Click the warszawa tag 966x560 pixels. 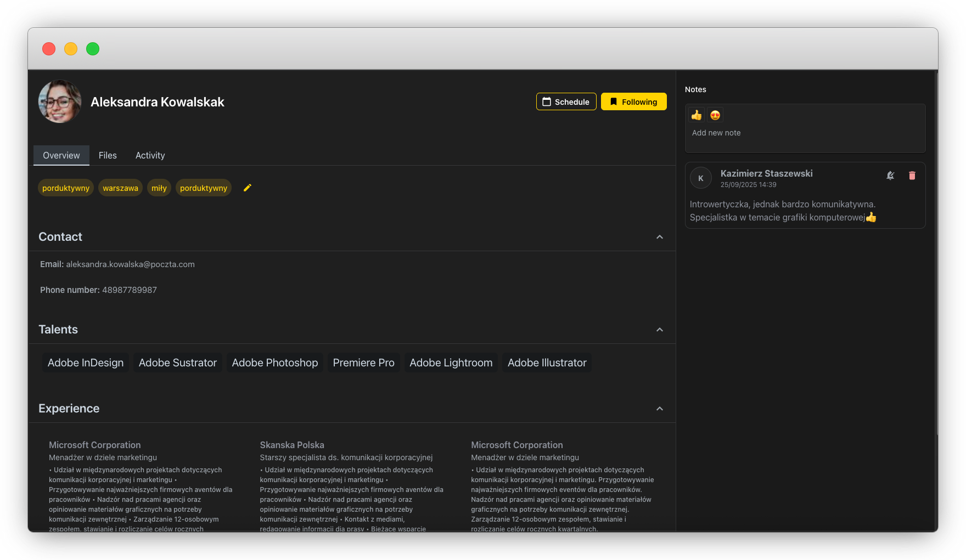120,188
